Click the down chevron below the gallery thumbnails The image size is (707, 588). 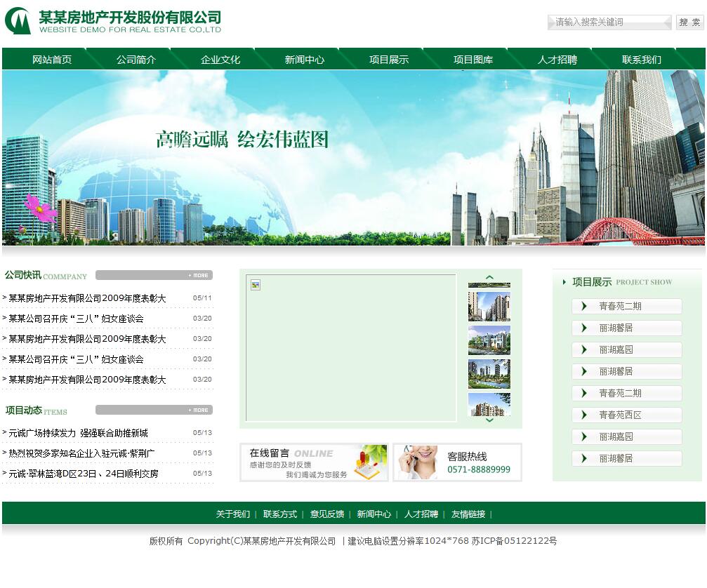(x=489, y=420)
